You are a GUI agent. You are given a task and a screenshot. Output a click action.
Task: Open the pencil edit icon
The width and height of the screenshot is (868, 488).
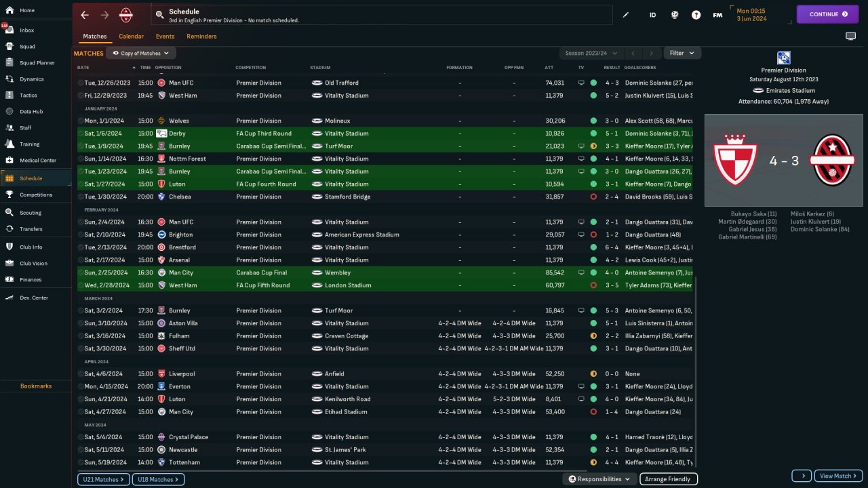[626, 14]
